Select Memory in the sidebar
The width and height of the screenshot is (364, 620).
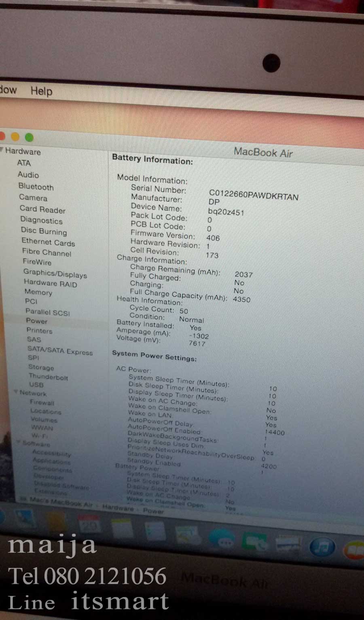click(x=38, y=292)
